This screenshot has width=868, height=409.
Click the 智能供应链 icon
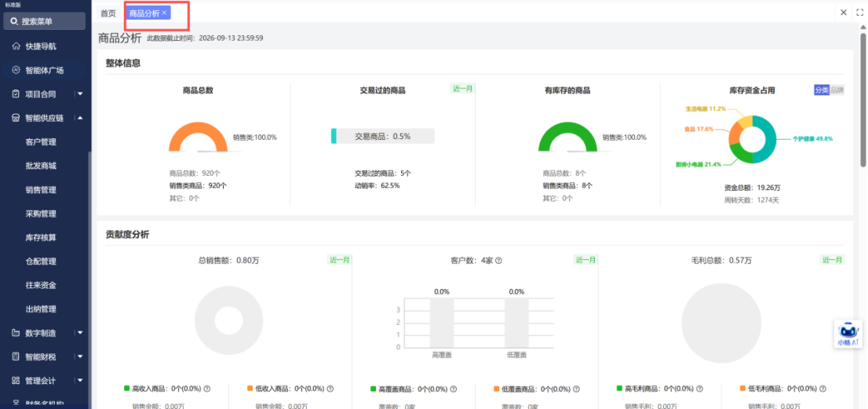[16, 118]
